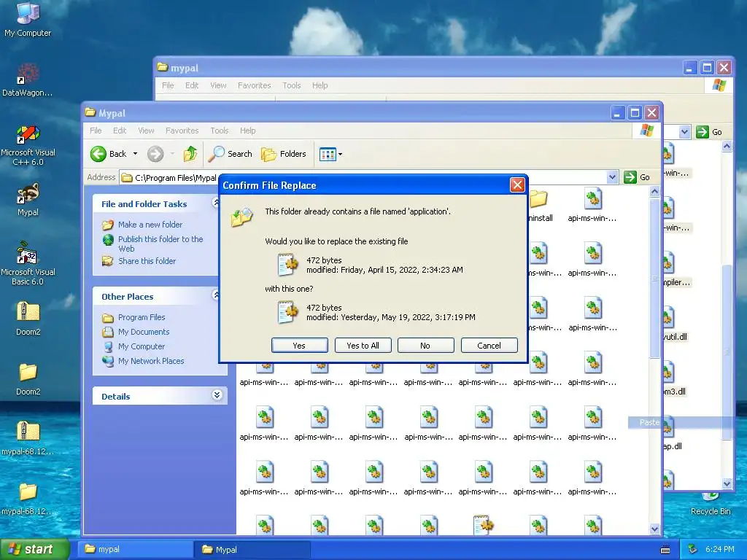Open the Windows Start menu
Viewport: 747px width, 560px height.
(x=34, y=549)
